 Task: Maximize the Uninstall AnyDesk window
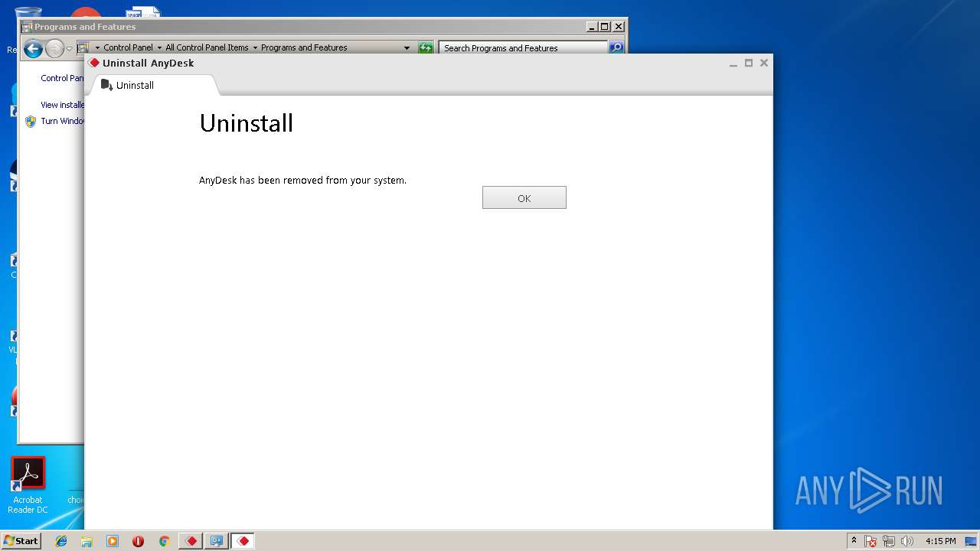(x=749, y=63)
